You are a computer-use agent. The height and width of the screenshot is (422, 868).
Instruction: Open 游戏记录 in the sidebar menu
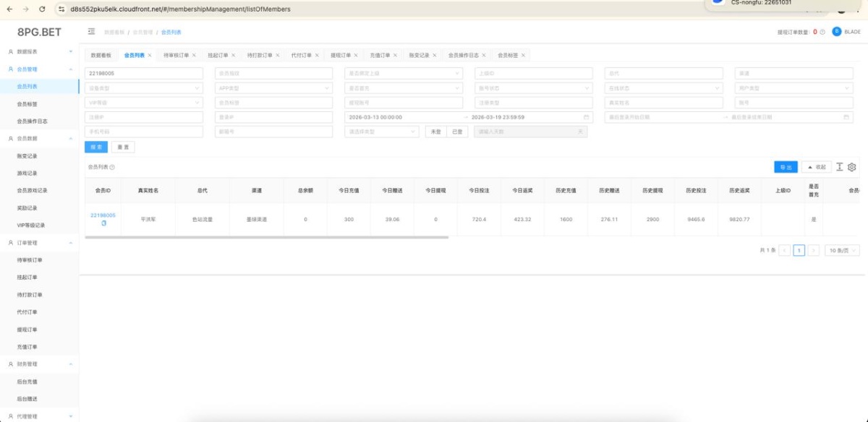27,173
